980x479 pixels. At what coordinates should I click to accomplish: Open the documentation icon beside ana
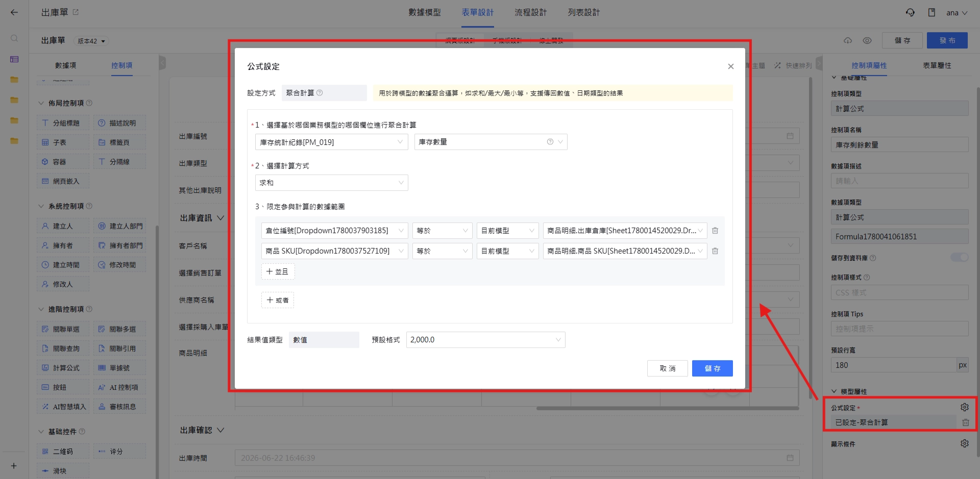click(x=932, y=12)
